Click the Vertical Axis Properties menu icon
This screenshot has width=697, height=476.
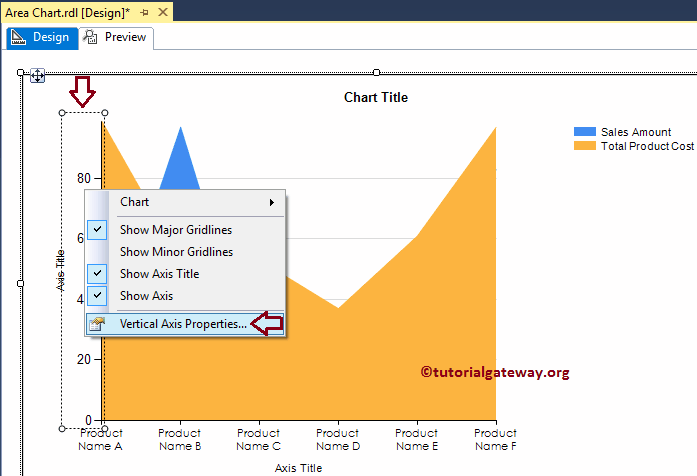(x=97, y=324)
